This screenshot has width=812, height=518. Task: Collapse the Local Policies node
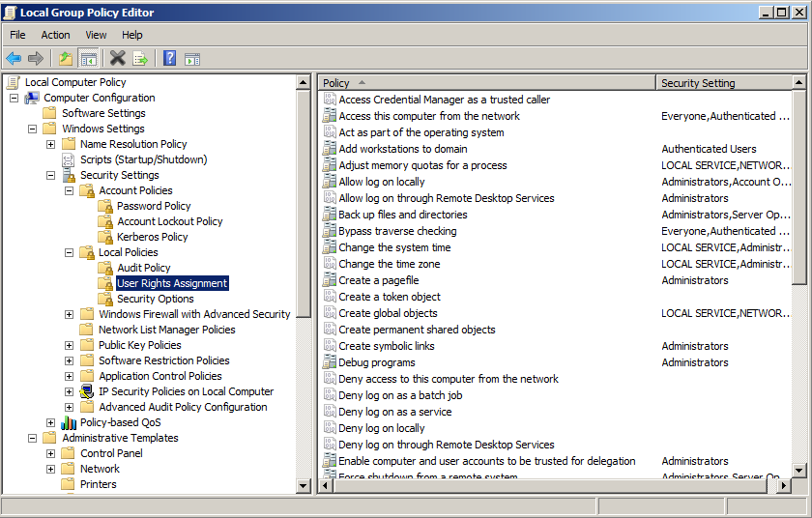click(69, 252)
